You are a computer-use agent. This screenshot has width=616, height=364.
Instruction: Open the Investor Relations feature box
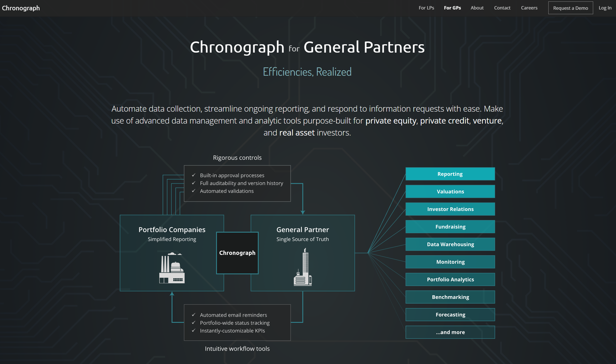pos(450,209)
